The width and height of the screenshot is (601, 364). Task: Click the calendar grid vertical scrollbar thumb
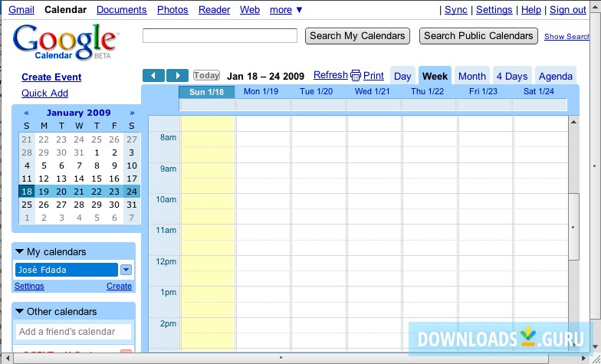573,227
